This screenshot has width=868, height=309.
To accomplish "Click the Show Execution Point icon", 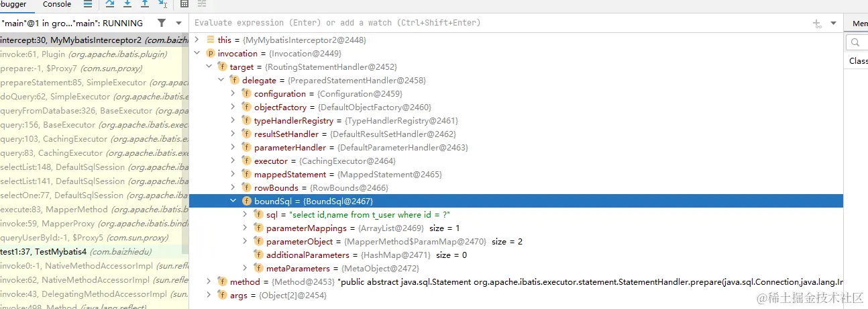I will pyautogui.click(x=88, y=4).
